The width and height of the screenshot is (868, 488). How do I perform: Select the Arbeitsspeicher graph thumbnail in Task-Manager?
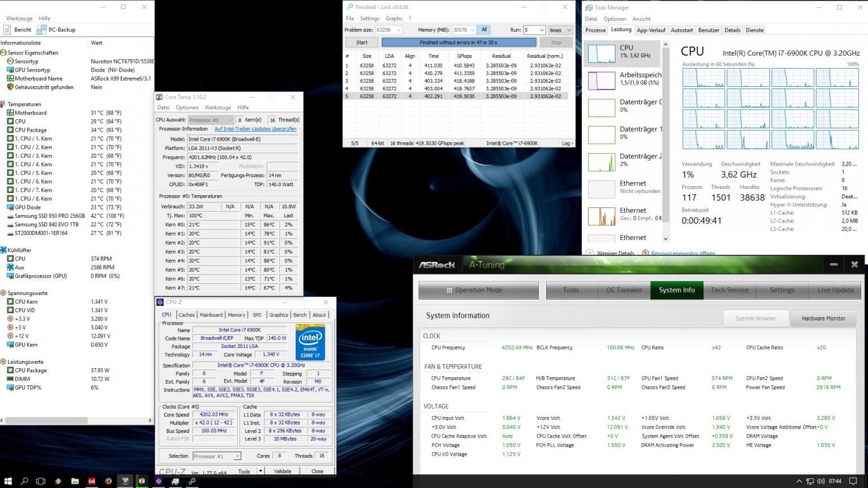pyautogui.click(x=601, y=80)
